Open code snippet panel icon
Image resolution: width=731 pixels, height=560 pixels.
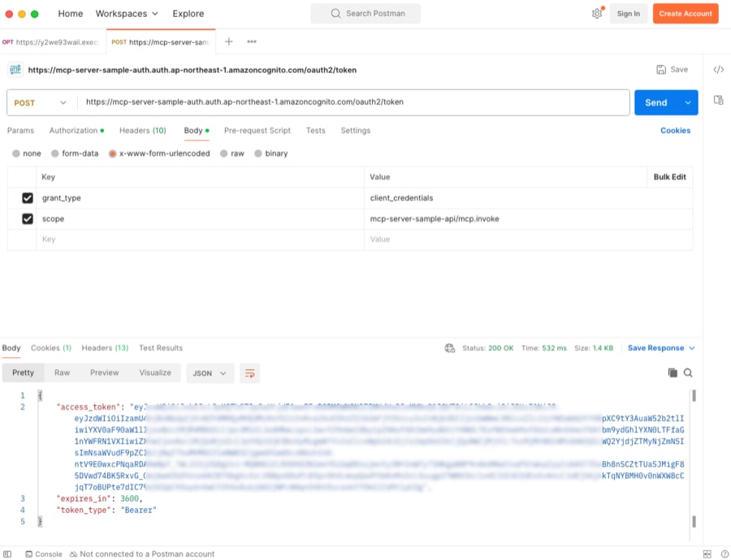point(719,70)
